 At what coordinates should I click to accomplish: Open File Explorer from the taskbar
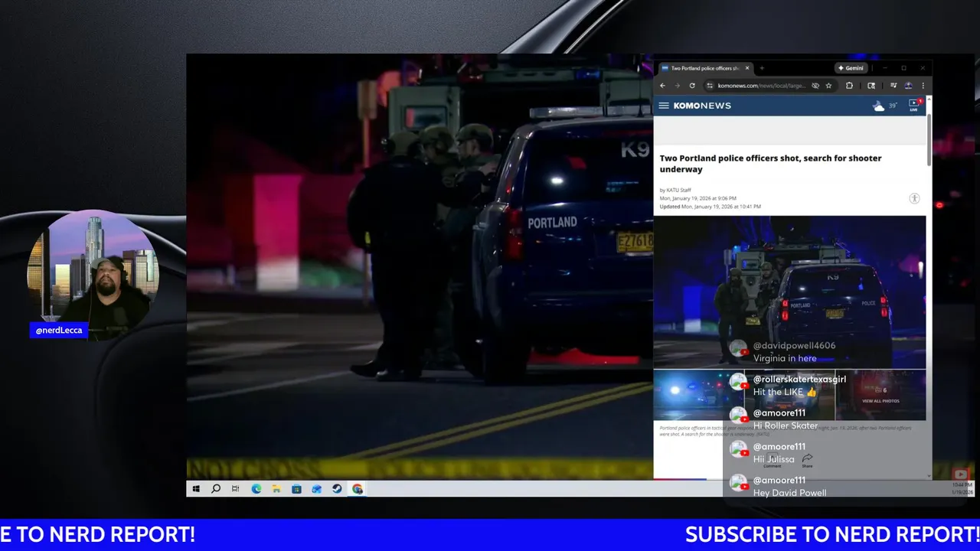point(276,489)
